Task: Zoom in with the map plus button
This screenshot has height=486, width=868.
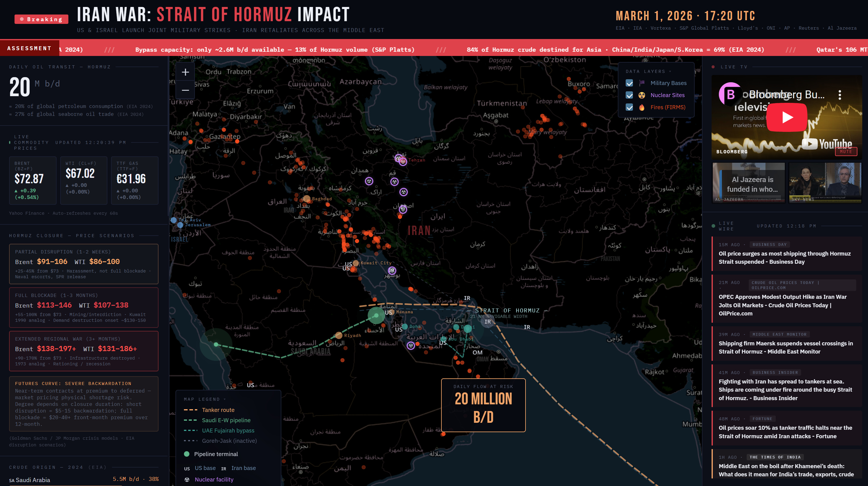Action: click(x=185, y=72)
